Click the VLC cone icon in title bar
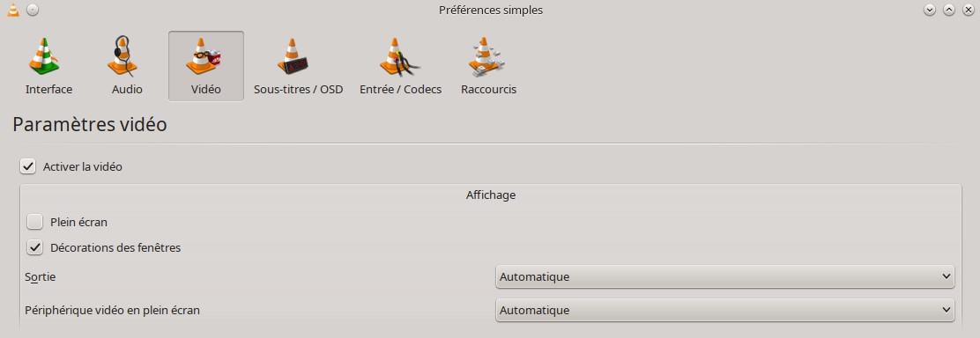 click(x=12, y=10)
